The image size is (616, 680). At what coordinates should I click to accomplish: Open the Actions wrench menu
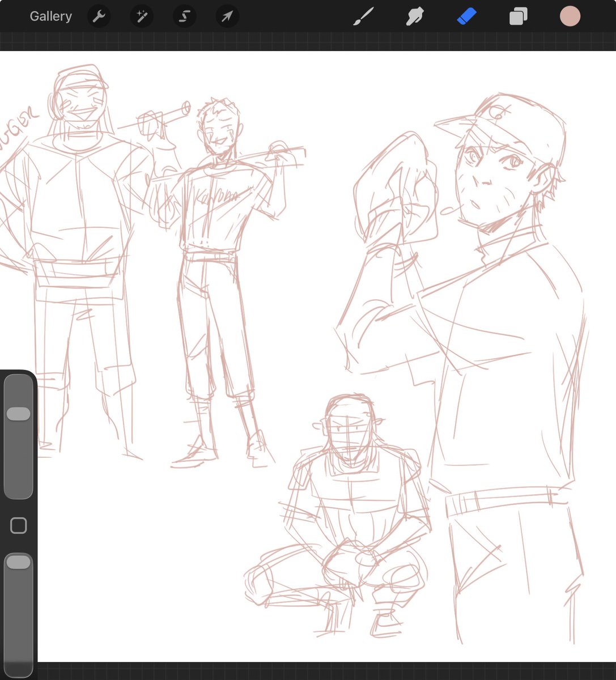tap(99, 16)
